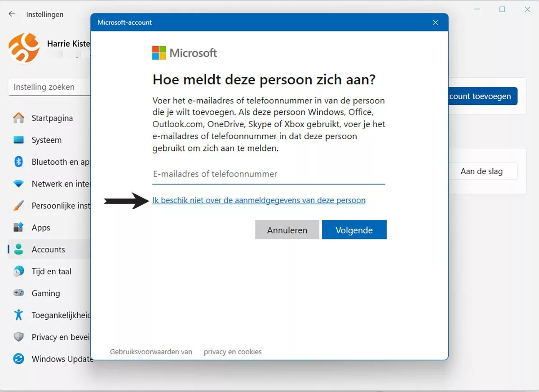Click the Instelling zoeken search box
The image size is (539, 392).
(x=49, y=87)
